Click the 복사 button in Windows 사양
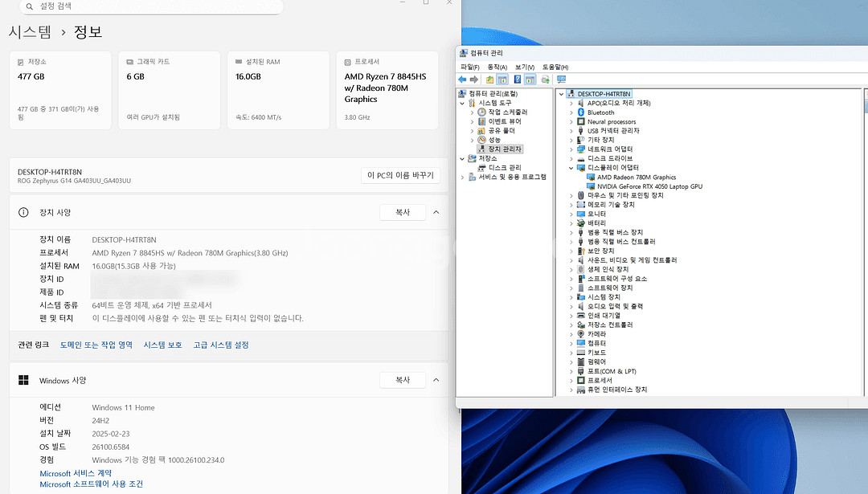 tap(403, 380)
